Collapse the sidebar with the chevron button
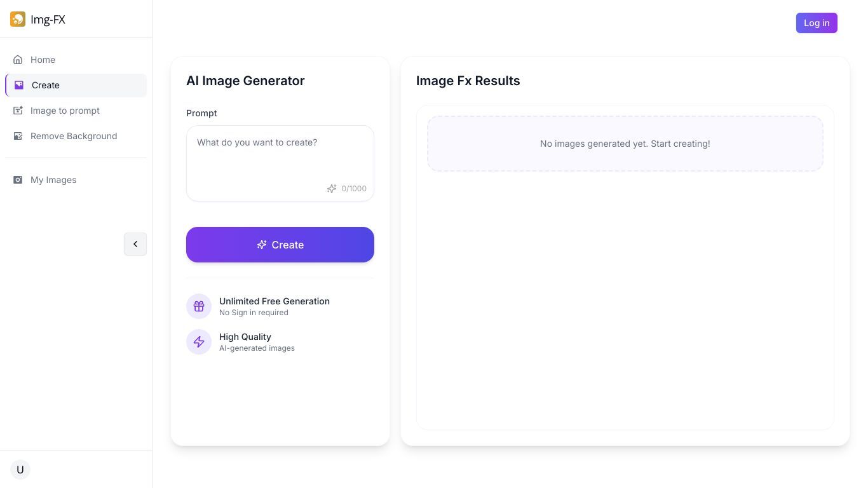868x488 pixels. point(135,244)
